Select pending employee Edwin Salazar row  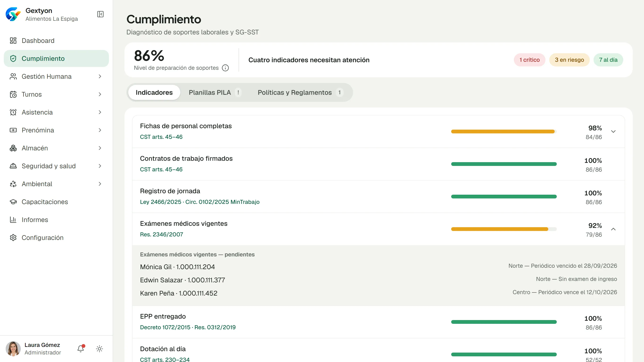click(x=378, y=280)
